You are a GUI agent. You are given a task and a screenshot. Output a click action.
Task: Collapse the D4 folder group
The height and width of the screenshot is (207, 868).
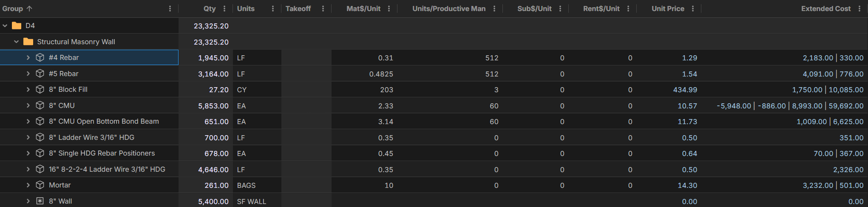click(x=5, y=26)
